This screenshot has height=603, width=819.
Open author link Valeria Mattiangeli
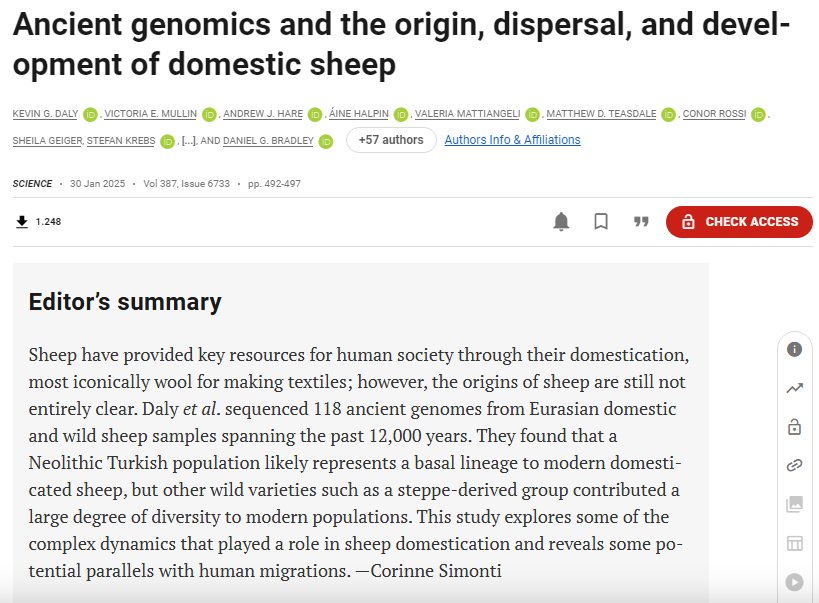pos(467,114)
